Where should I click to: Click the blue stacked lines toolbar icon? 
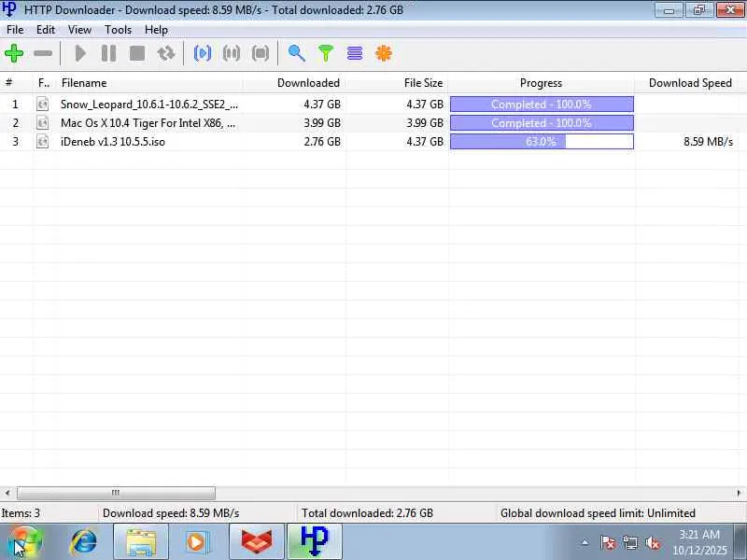[355, 53]
